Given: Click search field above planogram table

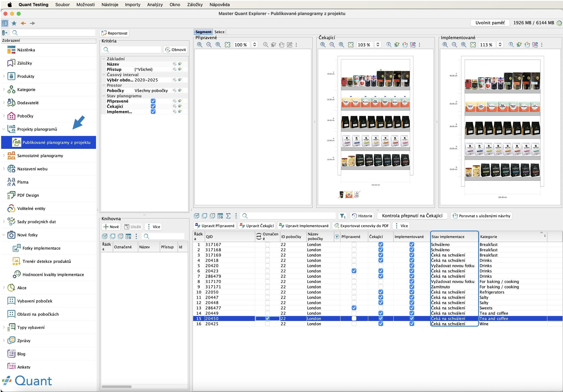Looking at the screenshot, I should [288, 216].
